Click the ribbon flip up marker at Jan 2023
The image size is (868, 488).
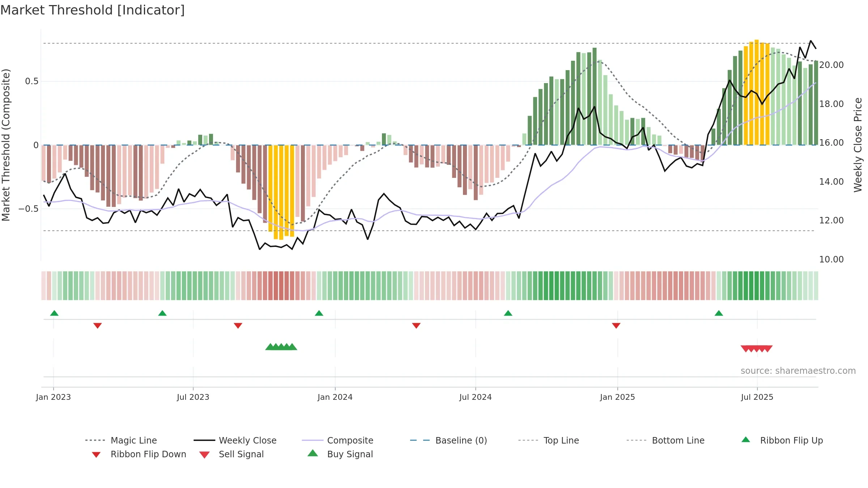point(54,313)
